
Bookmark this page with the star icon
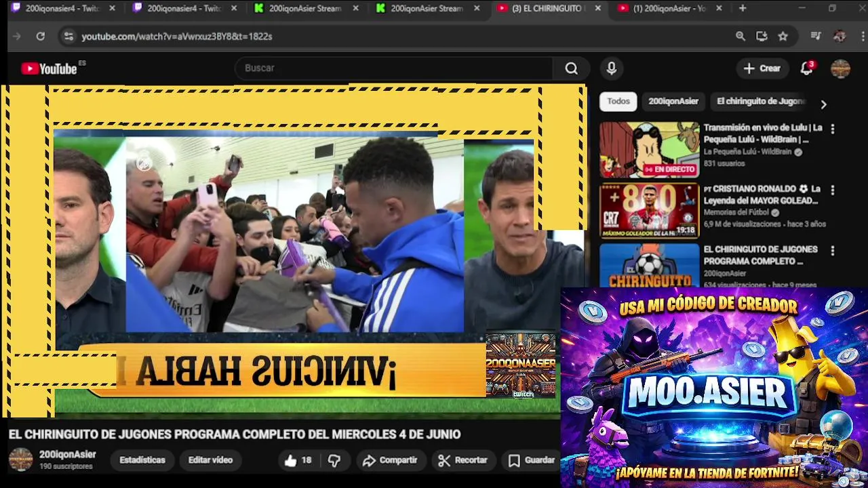pyautogui.click(x=783, y=37)
